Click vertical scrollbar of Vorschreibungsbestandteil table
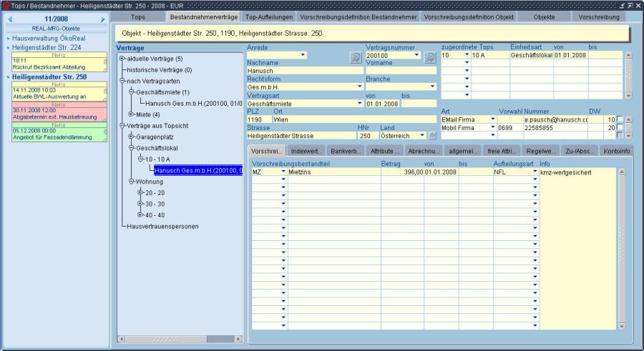This screenshot has height=351, width=644. tap(621, 249)
